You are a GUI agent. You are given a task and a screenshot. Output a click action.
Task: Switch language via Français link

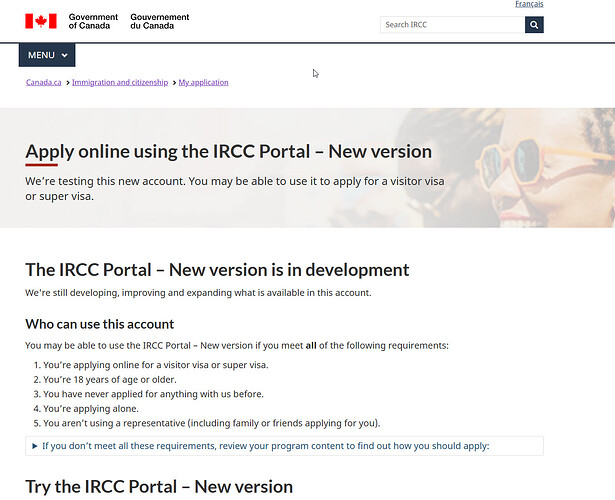point(529,4)
